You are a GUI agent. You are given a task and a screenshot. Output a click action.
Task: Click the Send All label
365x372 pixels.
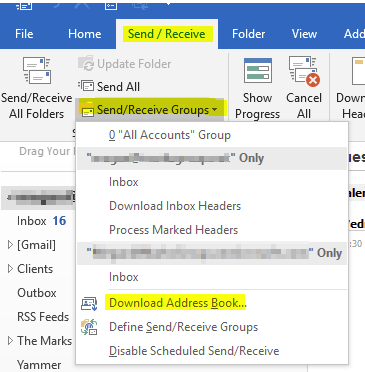coord(118,87)
